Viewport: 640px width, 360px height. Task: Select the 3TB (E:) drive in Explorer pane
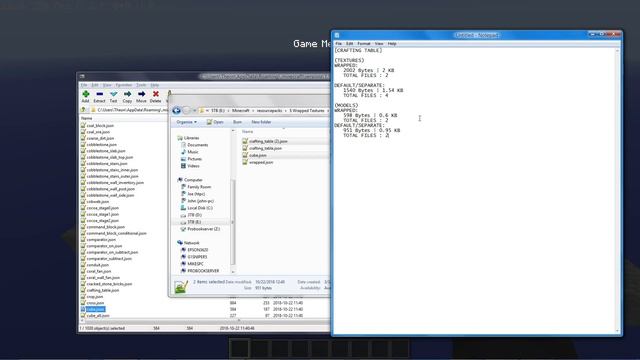191,222
